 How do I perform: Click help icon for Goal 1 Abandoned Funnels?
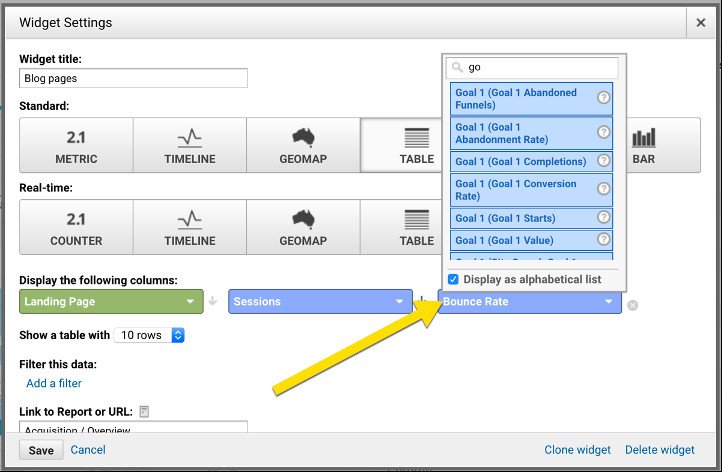603,98
